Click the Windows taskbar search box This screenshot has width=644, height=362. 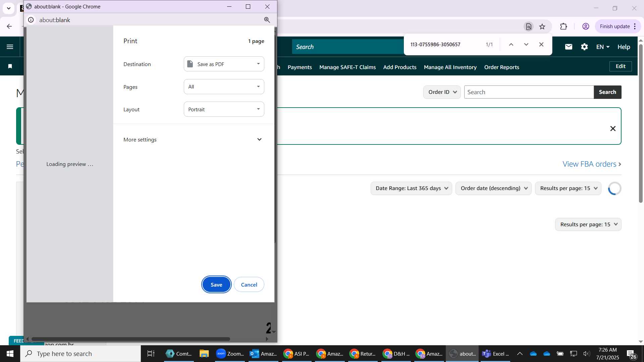tap(80, 354)
